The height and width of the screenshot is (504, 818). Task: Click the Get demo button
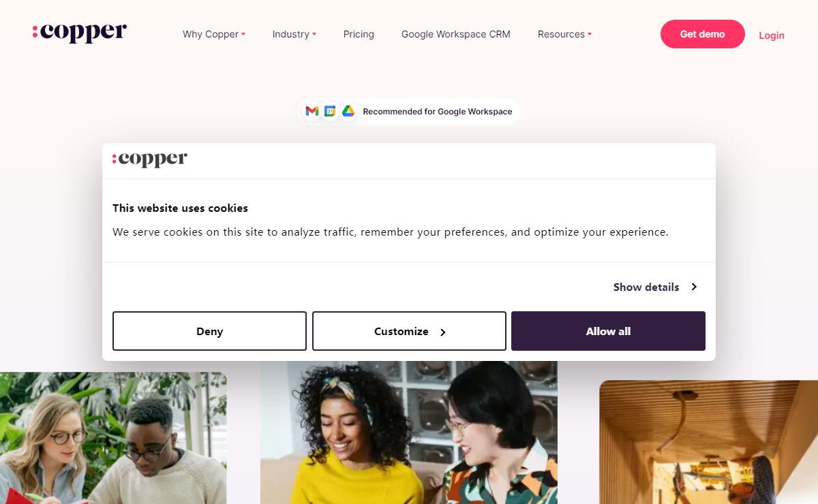[x=703, y=34]
